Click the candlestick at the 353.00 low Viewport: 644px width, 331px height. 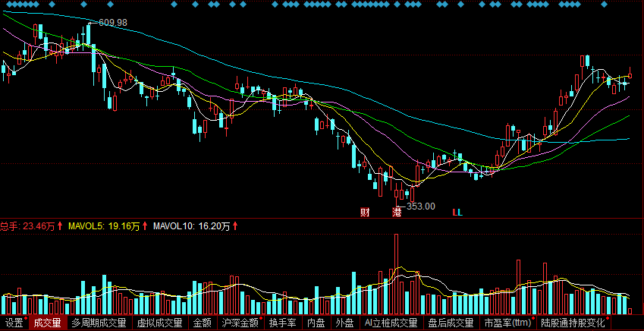coord(397,193)
